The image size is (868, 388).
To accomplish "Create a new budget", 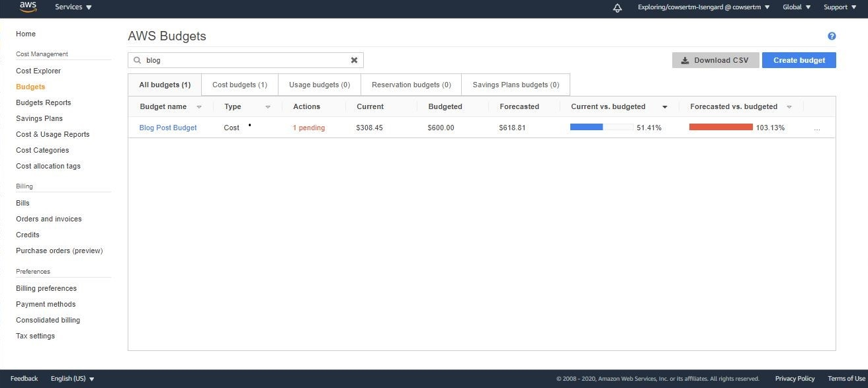I will pos(799,59).
